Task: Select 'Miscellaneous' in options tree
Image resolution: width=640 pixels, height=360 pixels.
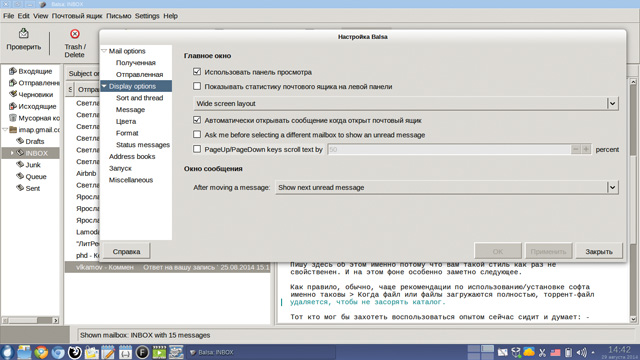Action: (x=131, y=180)
